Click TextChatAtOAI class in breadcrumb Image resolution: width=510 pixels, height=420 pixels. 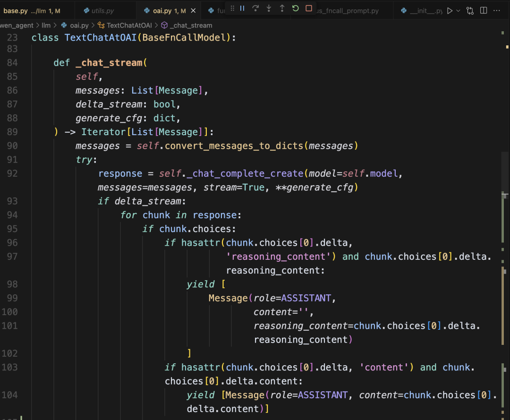tap(129, 25)
